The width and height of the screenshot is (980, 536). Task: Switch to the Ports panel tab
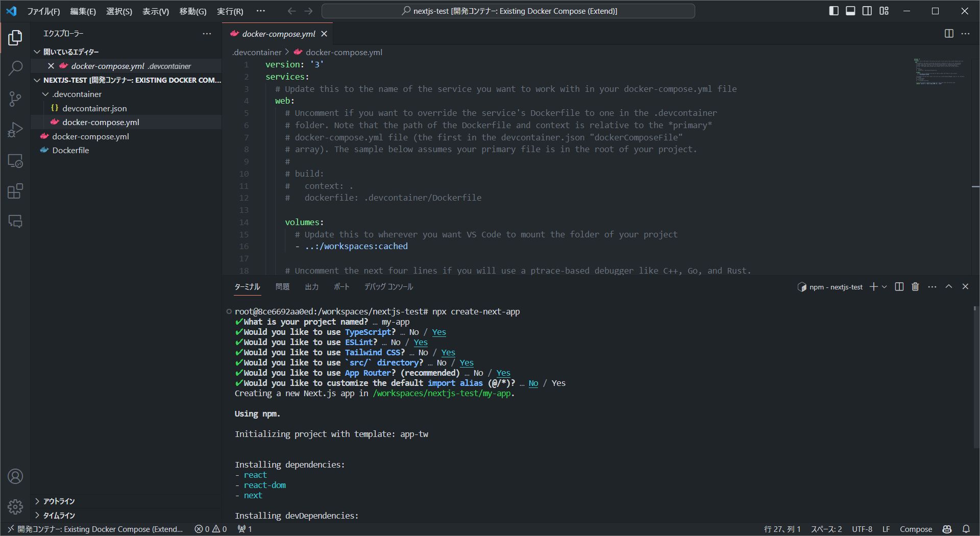[341, 287]
